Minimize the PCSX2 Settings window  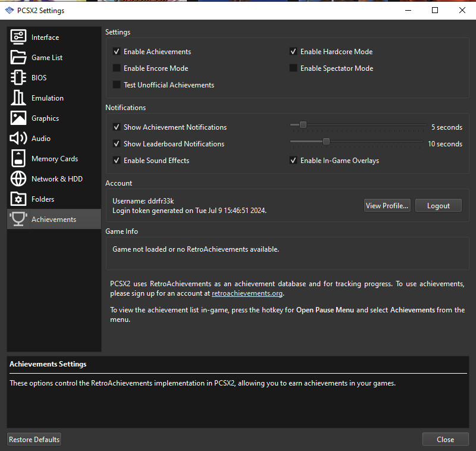(x=408, y=10)
